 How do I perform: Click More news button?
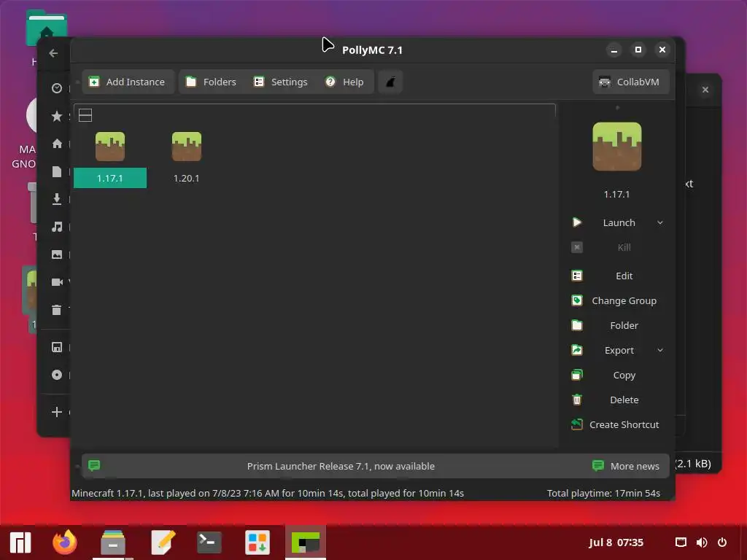pyautogui.click(x=625, y=466)
